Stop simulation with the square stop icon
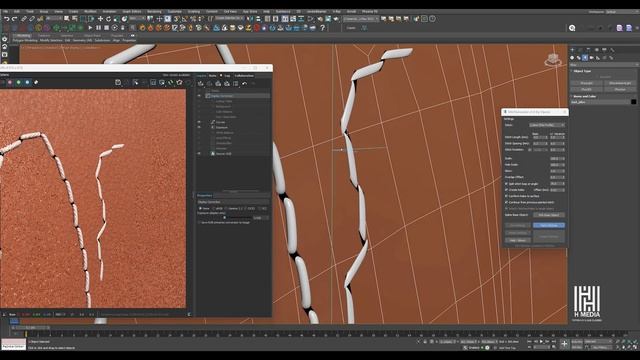 click(107, 28)
